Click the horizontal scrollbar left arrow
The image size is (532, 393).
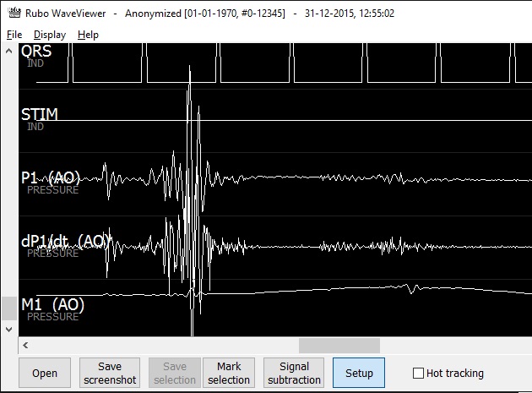tap(25, 346)
